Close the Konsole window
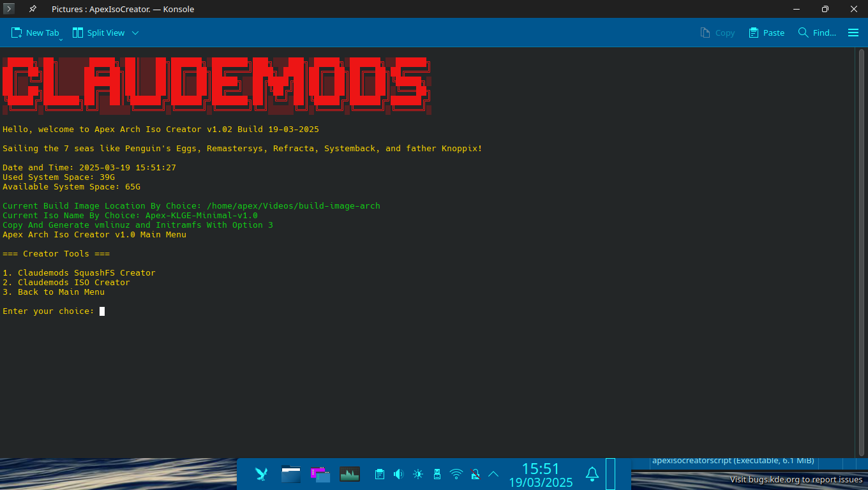 point(854,9)
